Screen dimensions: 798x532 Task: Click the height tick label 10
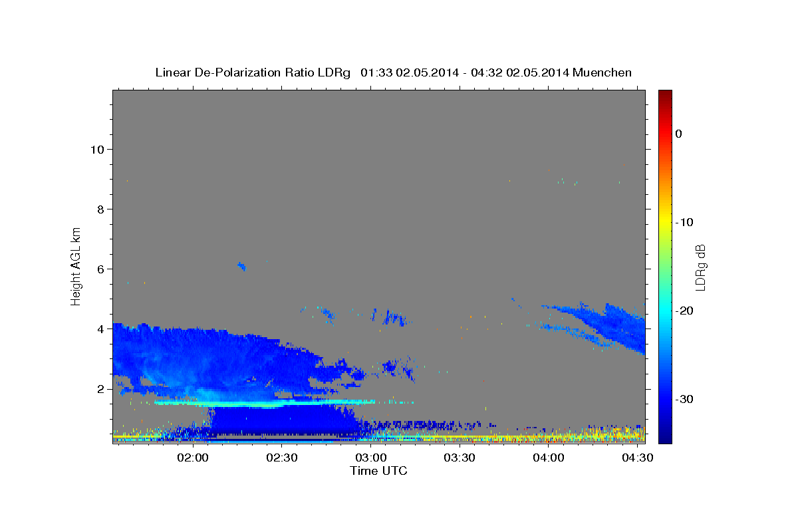coord(96,149)
